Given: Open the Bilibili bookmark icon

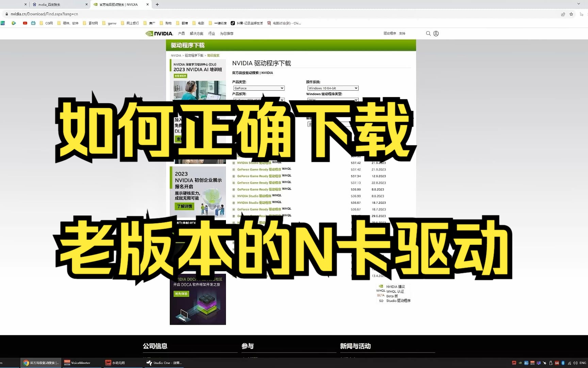Looking at the screenshot, I should click(x=33, y=23).
